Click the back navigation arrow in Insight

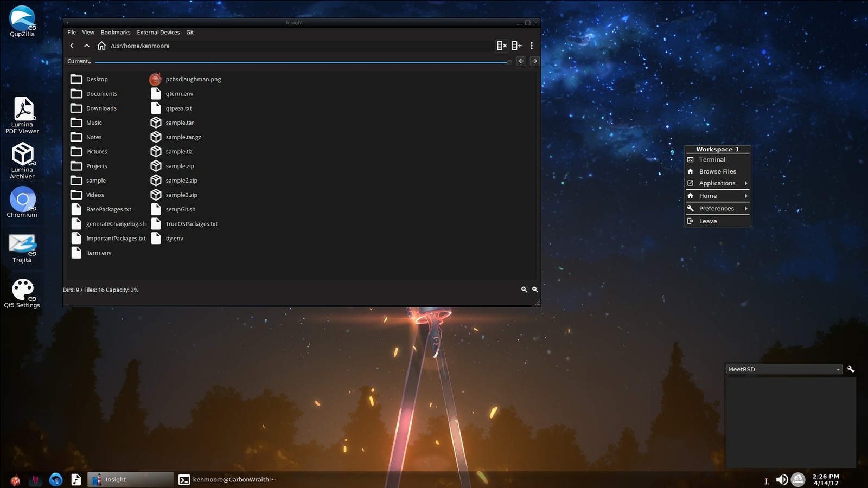coord(72,46)
